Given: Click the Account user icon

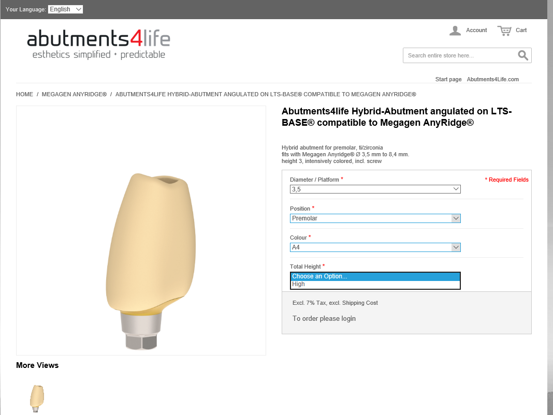Looking at the screenshot, I should 455,31.
